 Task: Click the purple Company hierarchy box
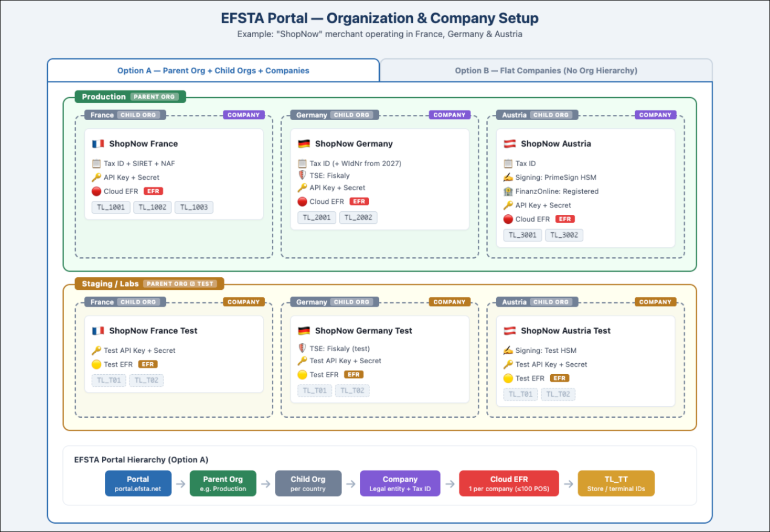tap(400, 483)
